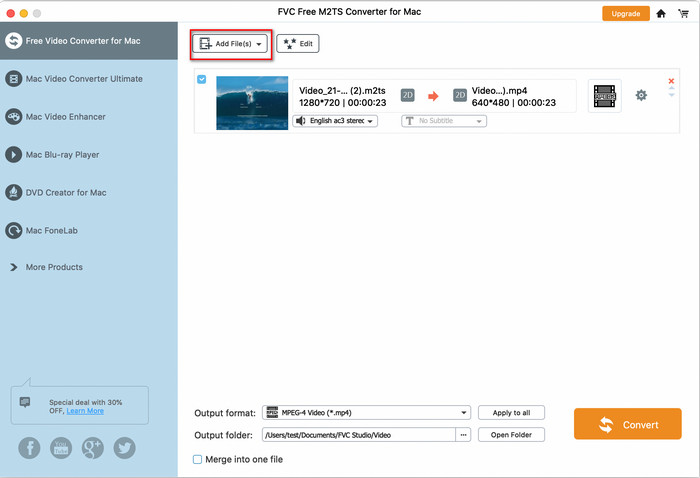This screenshot has width=700, height=478.
Task: Open the Output format dropdown
Action: pos(367,413)
